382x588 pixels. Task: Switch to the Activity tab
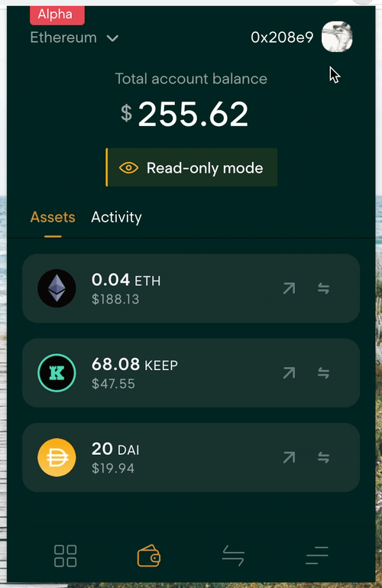116,217
